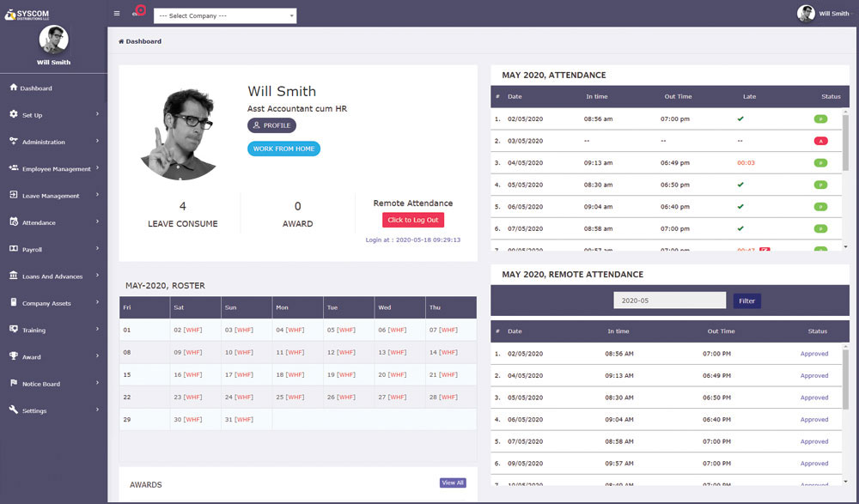This screenshot has width=859, height=504.
Task: Click the Award trophy icon in sidebar
Action: (13, 356)
